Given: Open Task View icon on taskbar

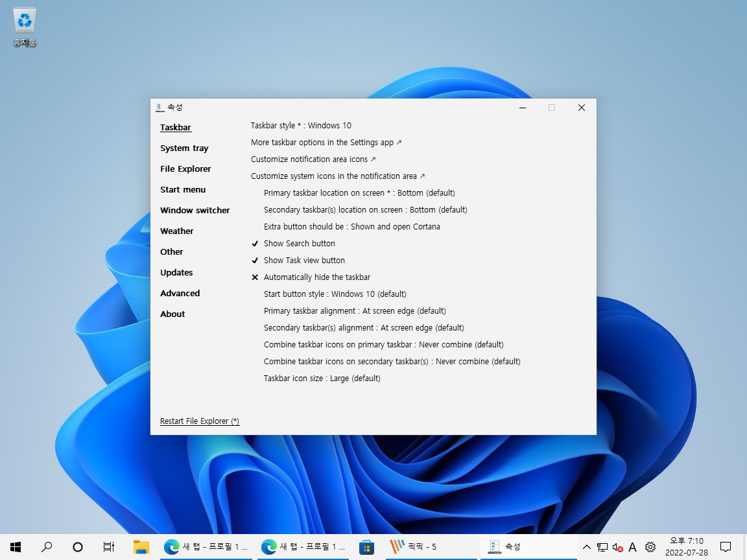Looking at the screenshot, I should coord(109,547).
